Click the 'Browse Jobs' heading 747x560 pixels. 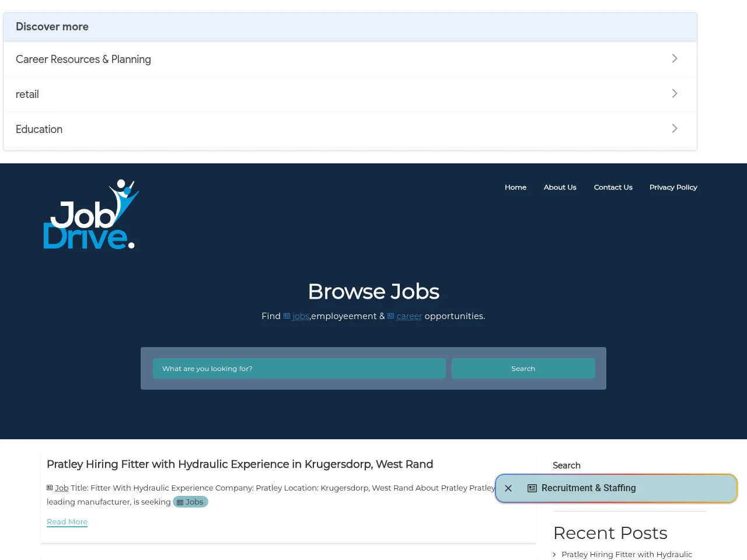click(373, 292)
